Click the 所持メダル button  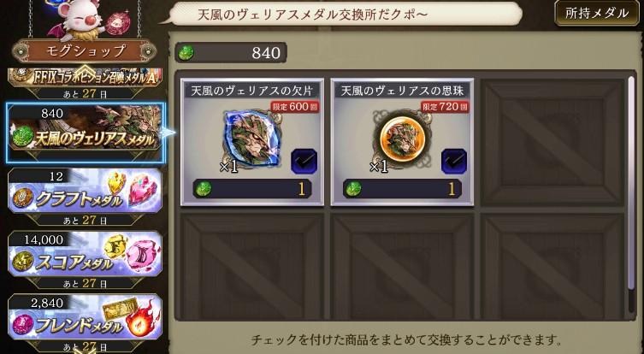pyautogui.click(x=597, y=13)
